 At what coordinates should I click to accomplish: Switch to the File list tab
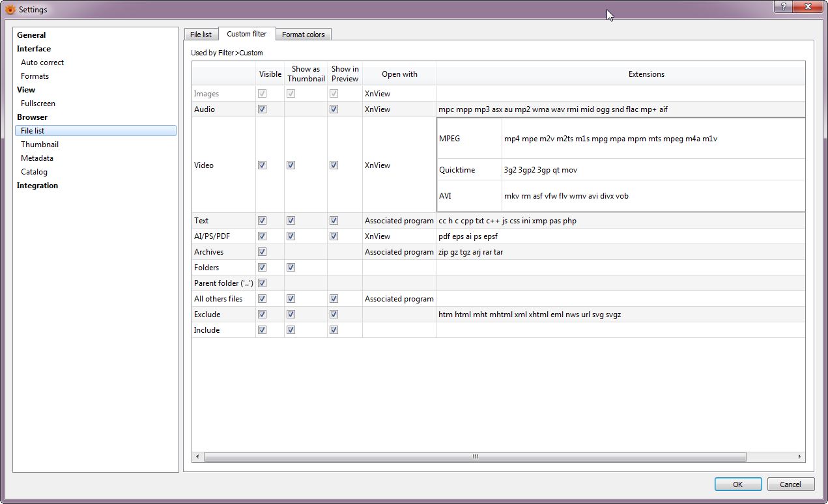click(x=201, y=35)
